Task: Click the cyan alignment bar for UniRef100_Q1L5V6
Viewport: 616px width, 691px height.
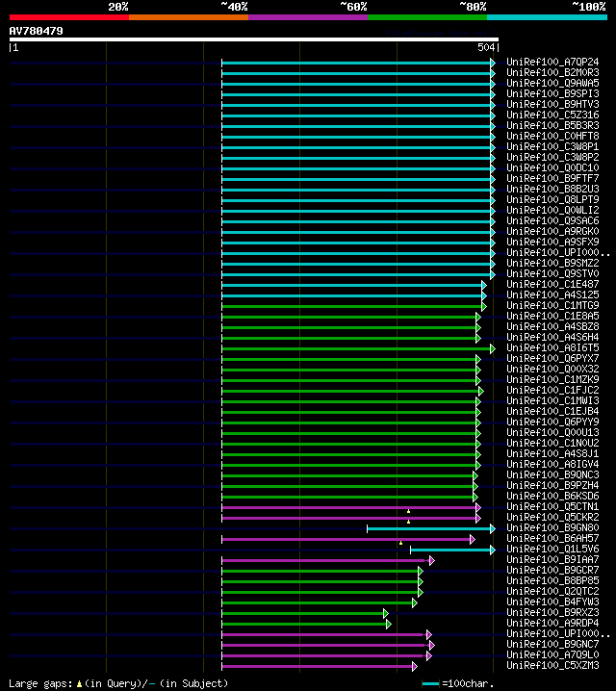Action: coord(452,550)
